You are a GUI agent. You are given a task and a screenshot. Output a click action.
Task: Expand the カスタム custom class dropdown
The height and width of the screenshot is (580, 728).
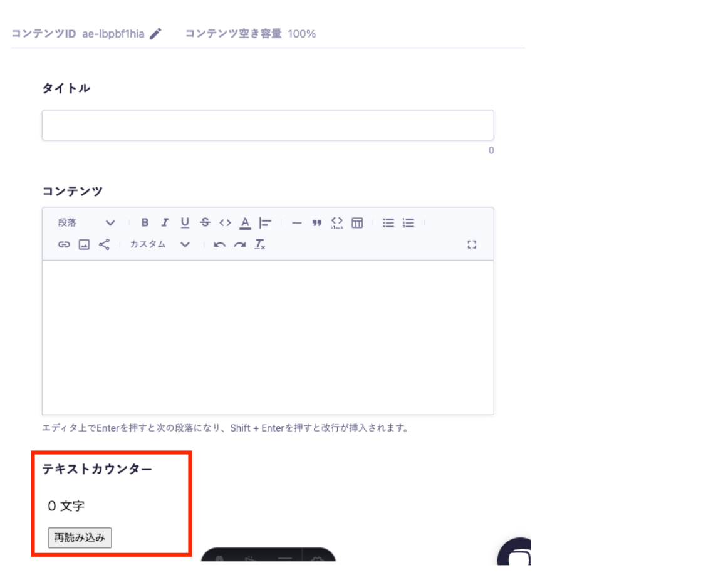point(159,244)
